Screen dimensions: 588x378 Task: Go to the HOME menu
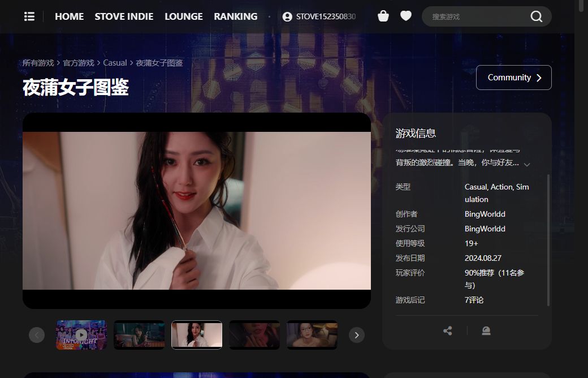coord(70,16)
